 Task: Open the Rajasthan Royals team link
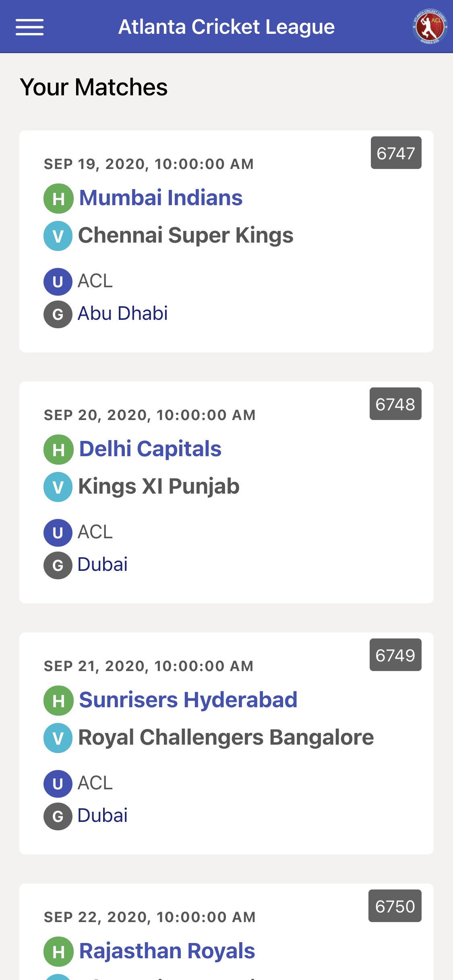(167, 951)
